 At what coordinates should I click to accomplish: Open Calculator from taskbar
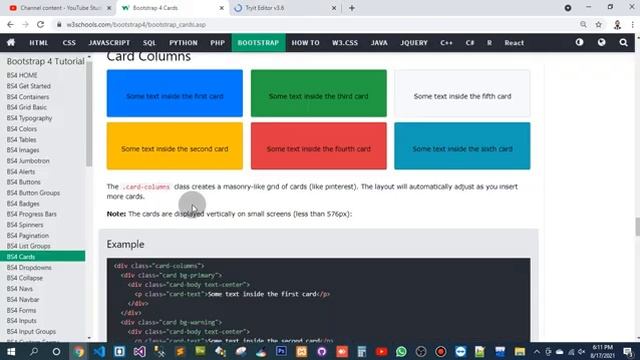tap(362, 351)
